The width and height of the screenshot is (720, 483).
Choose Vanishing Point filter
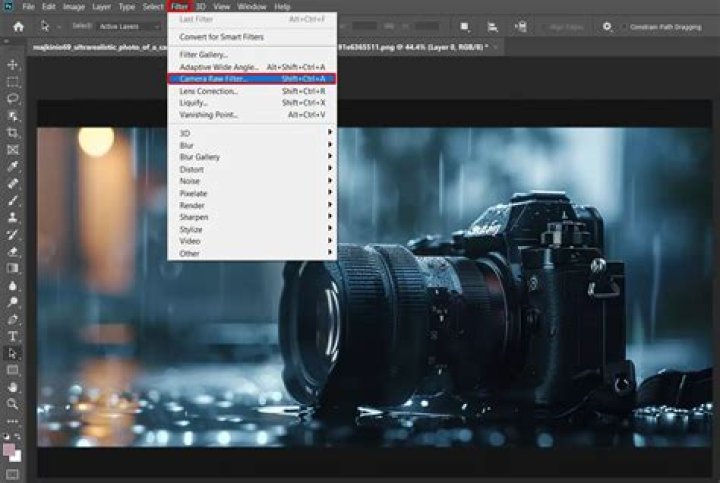(252, 115)
